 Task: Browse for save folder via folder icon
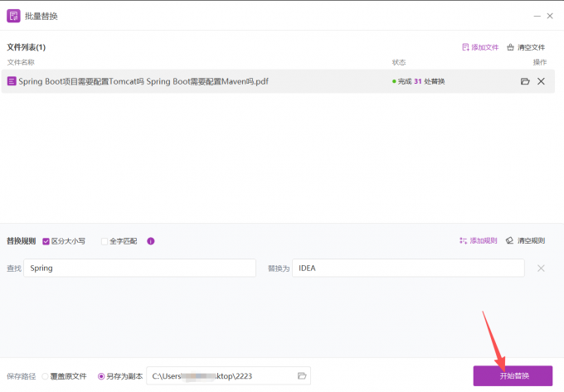[302, 375]
